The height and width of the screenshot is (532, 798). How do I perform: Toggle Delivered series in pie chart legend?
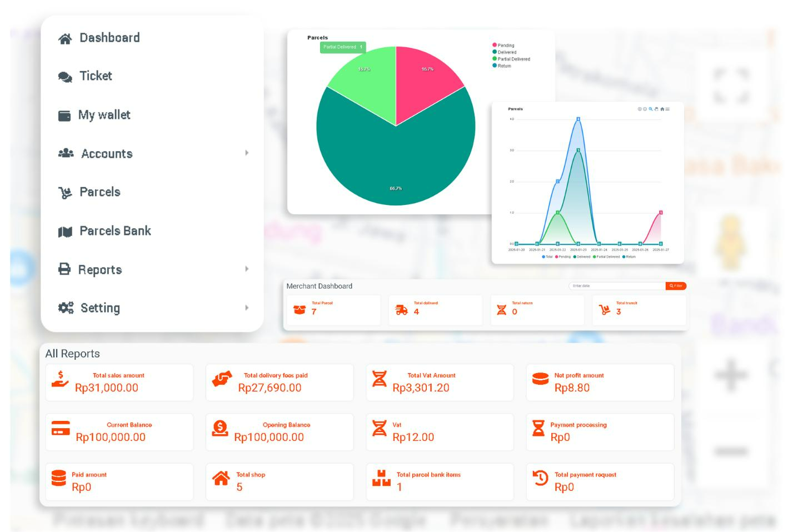click(506, 52)
